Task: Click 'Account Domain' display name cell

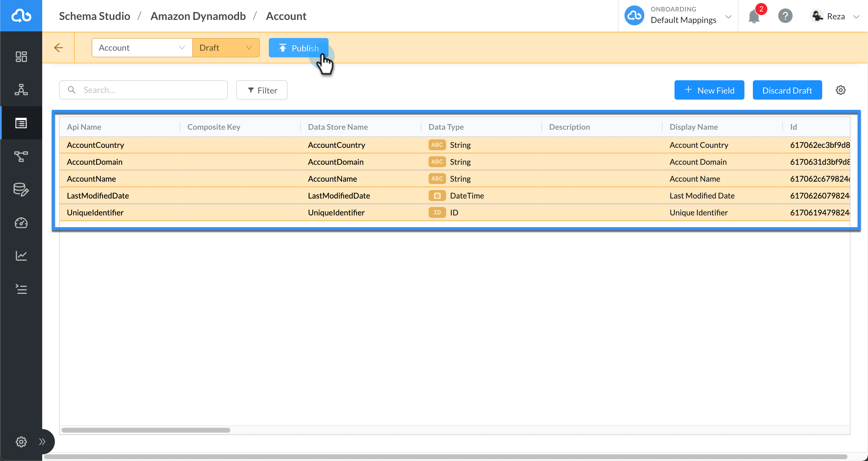Action: [698, 162]
